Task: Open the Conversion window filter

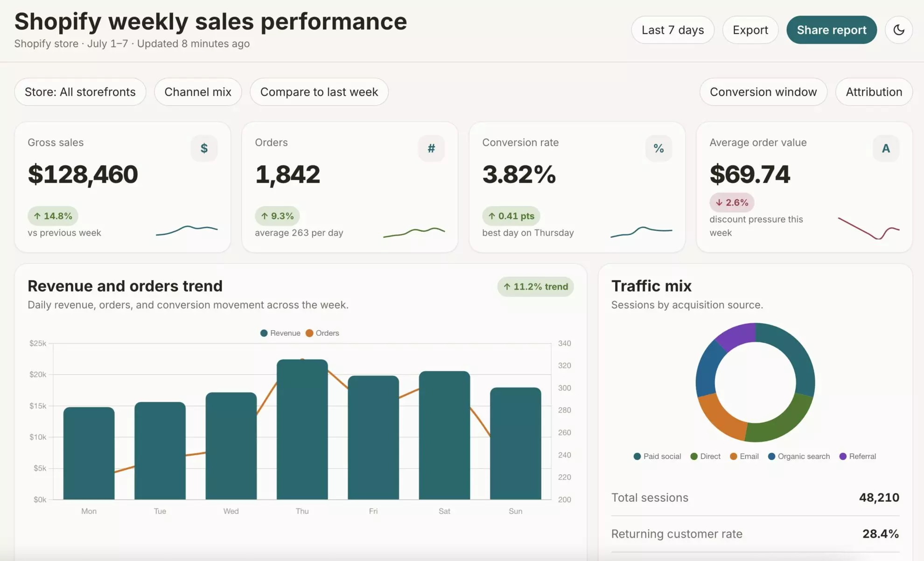Action: coord(763,92)
